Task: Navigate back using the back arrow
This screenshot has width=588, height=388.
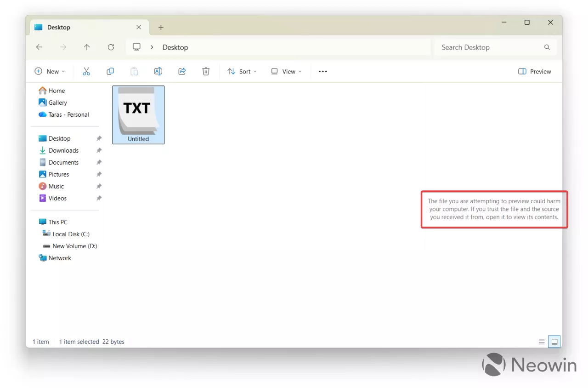Action: (39, 47)
